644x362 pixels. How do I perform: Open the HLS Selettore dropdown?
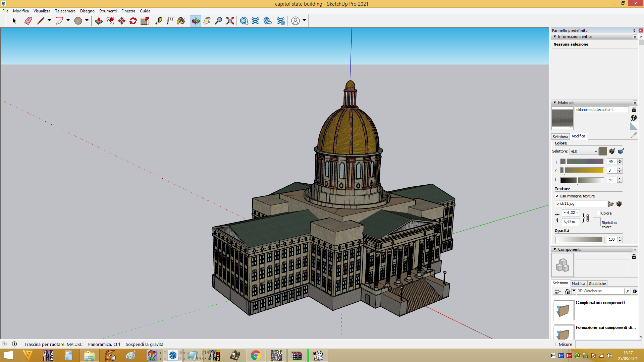[584, 152]
